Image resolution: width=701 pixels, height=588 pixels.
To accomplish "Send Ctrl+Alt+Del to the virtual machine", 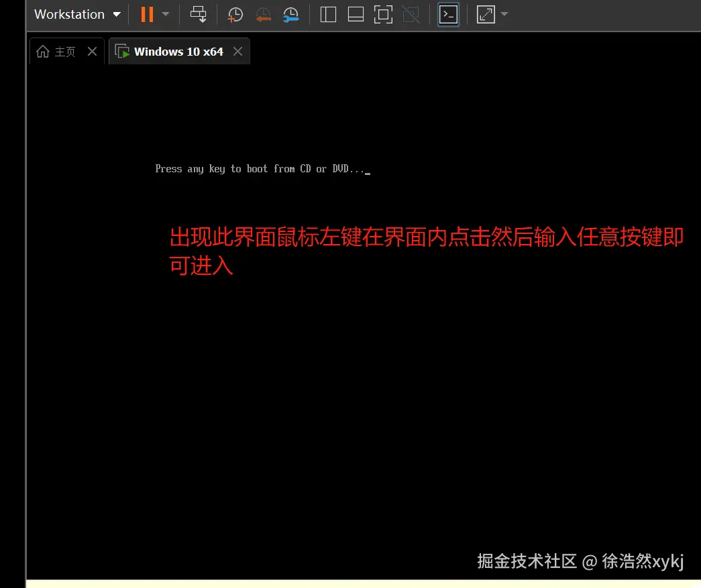I will (x=198, y=14).
